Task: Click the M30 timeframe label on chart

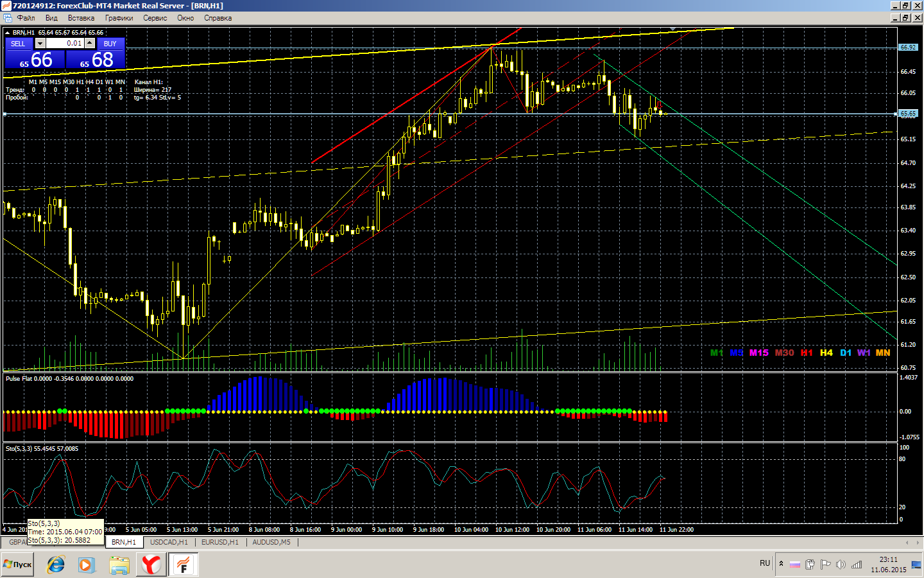Action: click(785, 353)
